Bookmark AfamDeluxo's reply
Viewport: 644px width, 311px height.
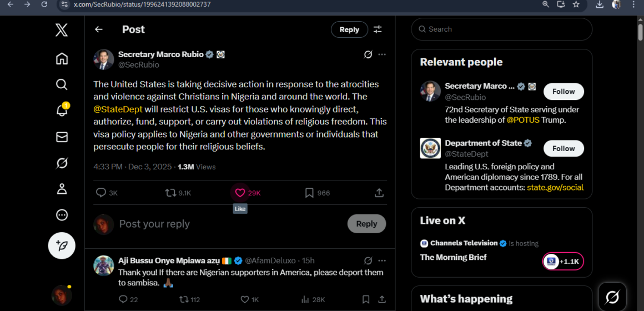(x=366, y=299)
